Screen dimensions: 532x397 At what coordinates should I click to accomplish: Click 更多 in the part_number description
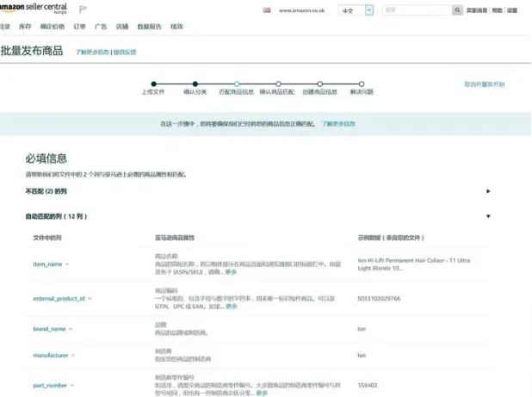(262, 393)
